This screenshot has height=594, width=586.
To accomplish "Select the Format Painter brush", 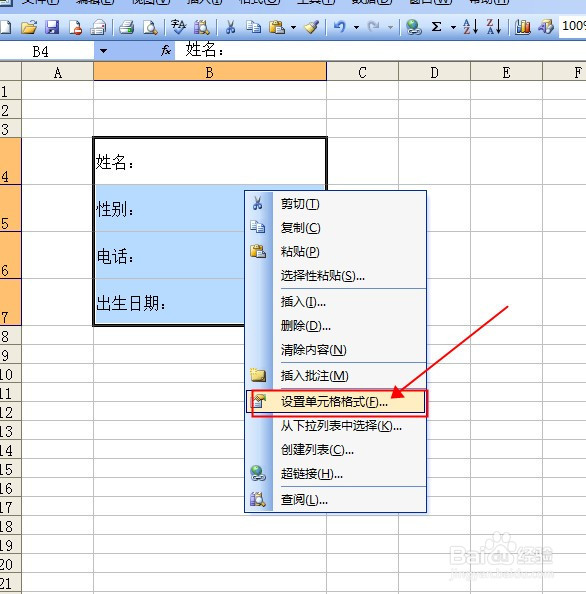I will (x=311, y=27).
